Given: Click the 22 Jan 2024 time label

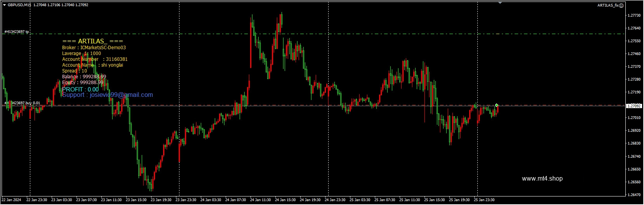Looking at the screenshot, I should click(x=11, y=200).
